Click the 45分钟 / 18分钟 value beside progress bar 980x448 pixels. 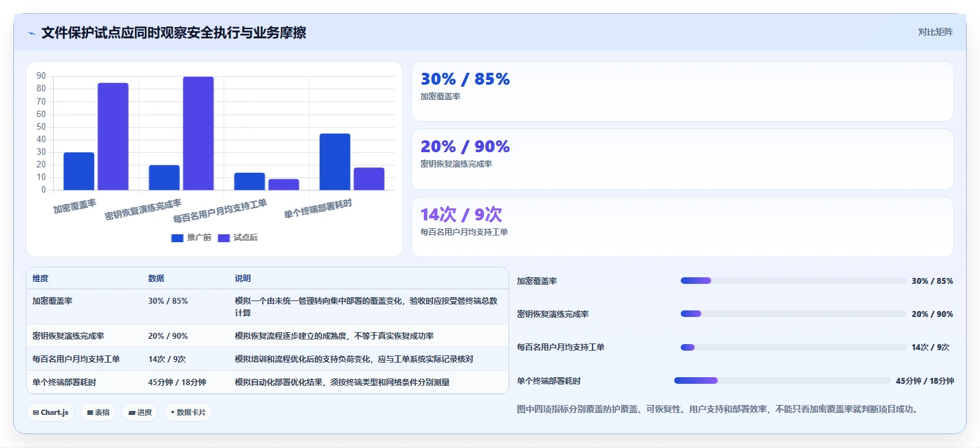[924, 381]
